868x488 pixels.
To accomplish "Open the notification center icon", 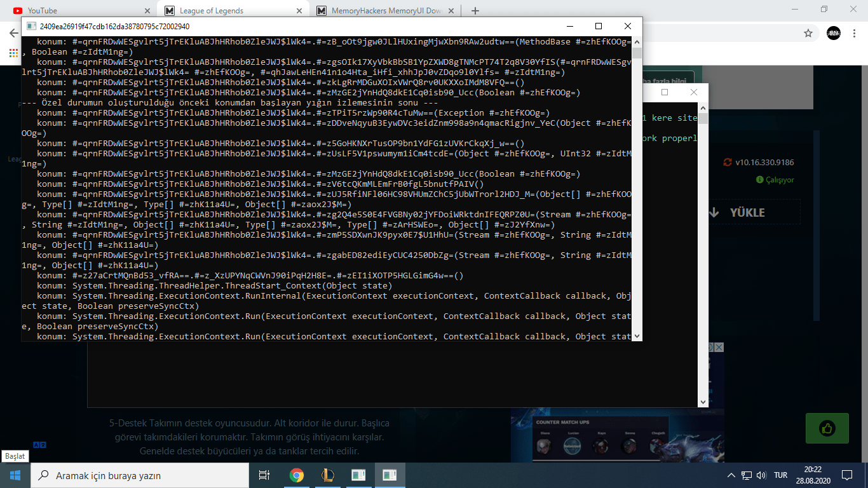I will tap(846, 475).
